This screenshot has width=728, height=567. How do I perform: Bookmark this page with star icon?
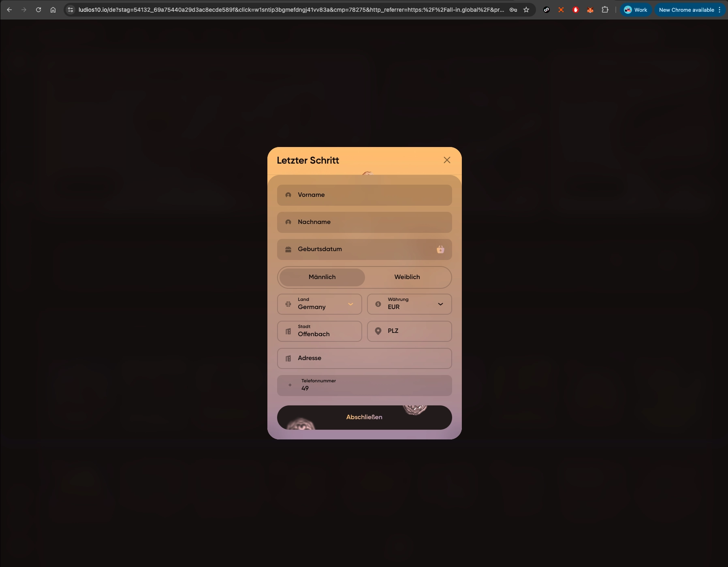pyautogui.click(x=526, y=10)
